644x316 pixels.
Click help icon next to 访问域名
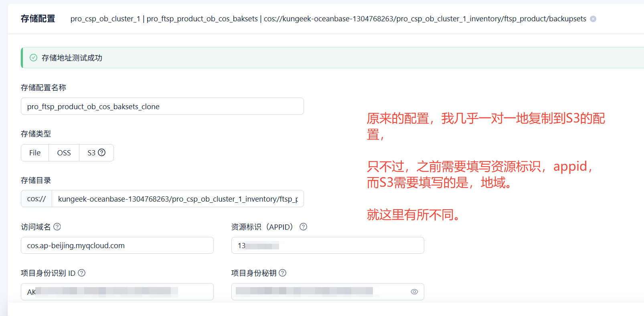57,227
